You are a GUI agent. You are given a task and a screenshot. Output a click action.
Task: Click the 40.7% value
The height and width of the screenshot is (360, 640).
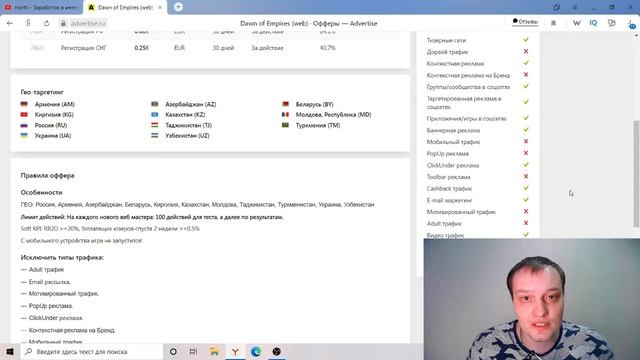click(x=327, y=48)
